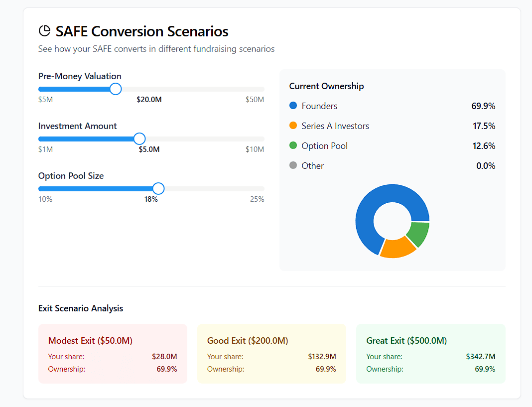Select the Good Exit ($200.0M) card

[271, 354]
